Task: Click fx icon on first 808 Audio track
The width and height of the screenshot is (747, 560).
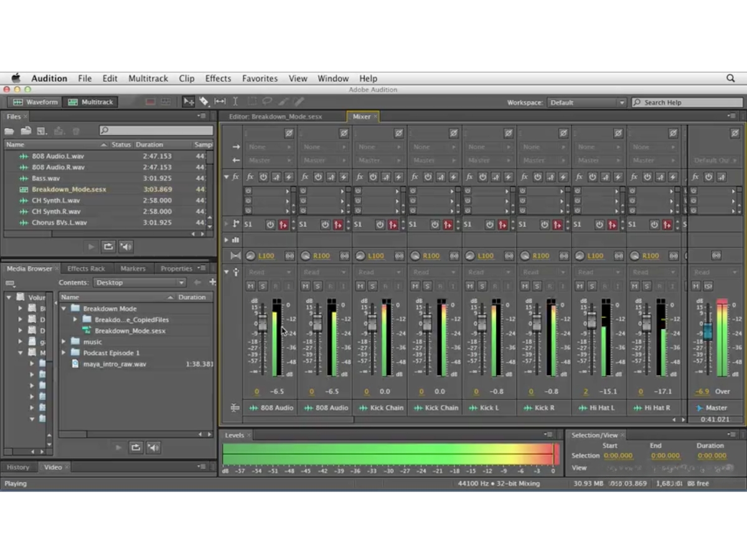Action: (x=250, y=177)
